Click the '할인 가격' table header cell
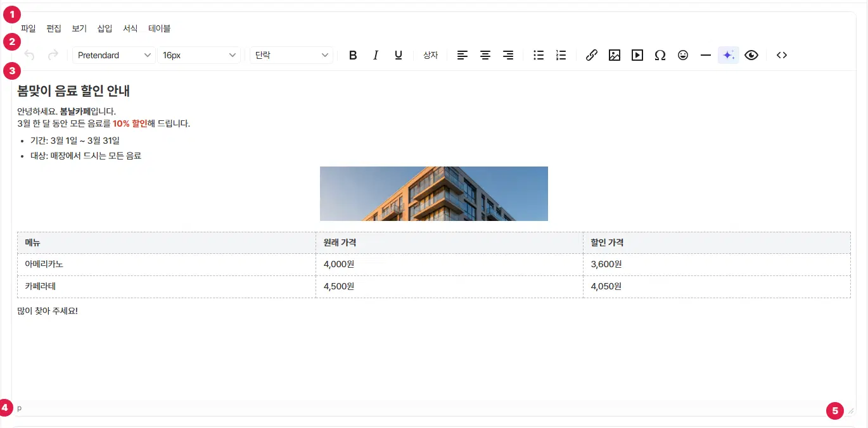 pyautogui.click(x=717, y=242)
